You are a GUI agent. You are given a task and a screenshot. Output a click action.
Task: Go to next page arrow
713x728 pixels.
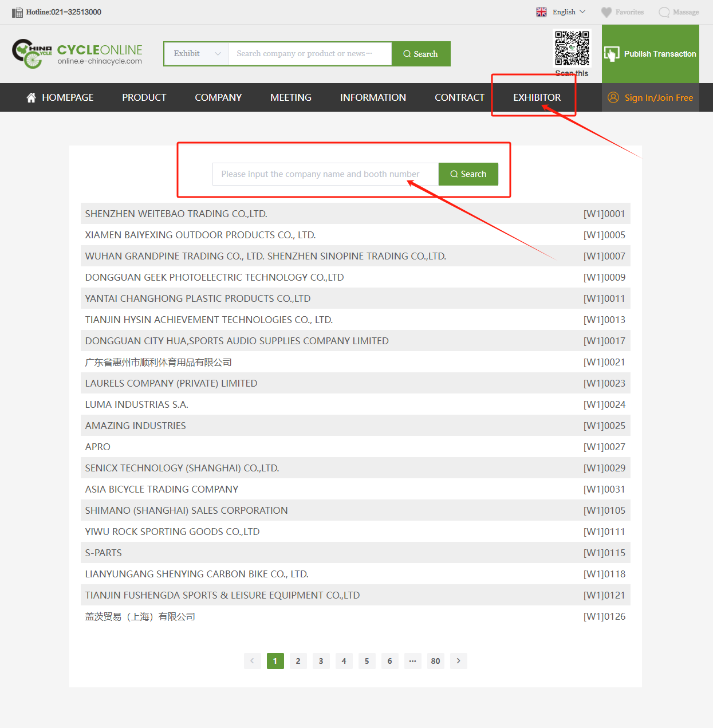point(459,661)
